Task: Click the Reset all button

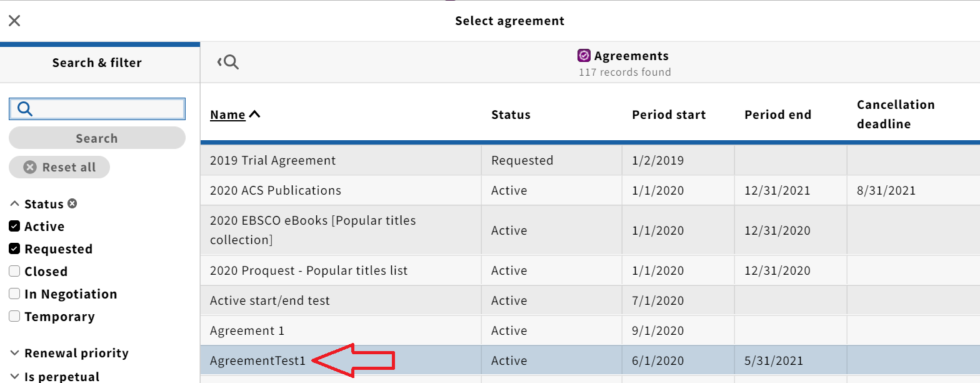Action: point(59,167)
